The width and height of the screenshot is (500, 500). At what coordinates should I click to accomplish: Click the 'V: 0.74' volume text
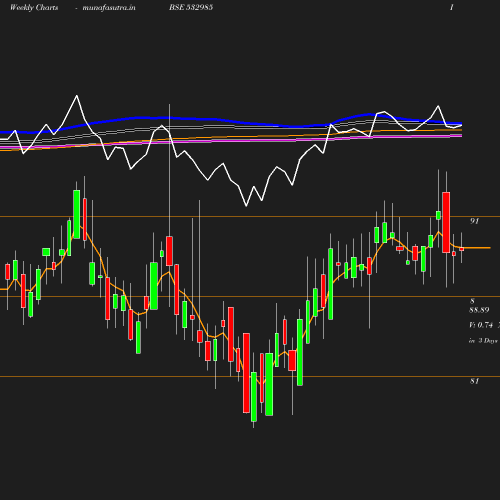pyautogui.click(x=481, y=325)
